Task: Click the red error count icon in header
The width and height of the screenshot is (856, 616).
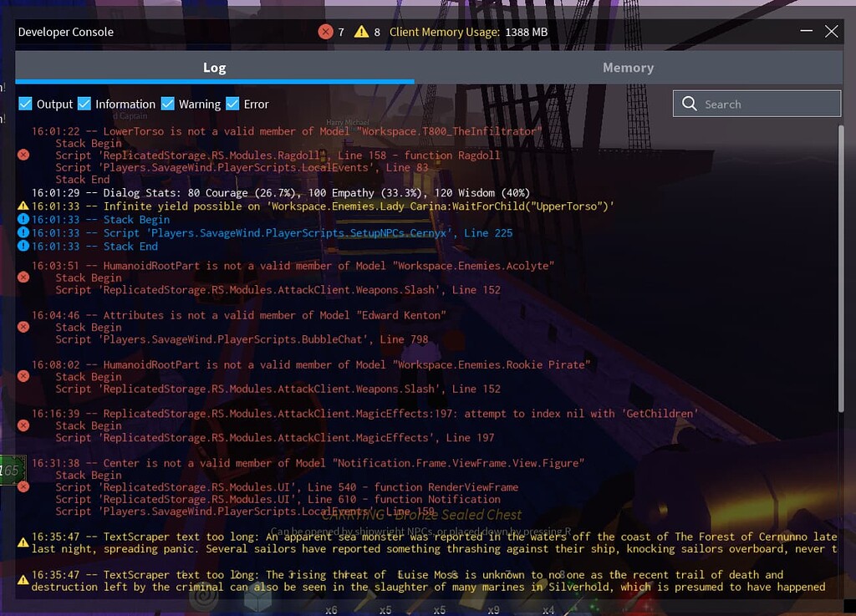Action: [x=325, y=32]
